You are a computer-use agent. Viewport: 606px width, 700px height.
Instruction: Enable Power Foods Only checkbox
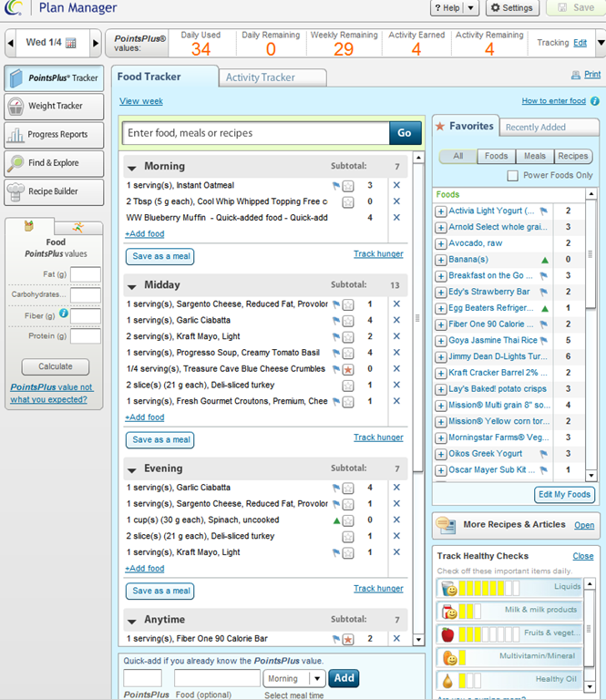coord(513,175)
